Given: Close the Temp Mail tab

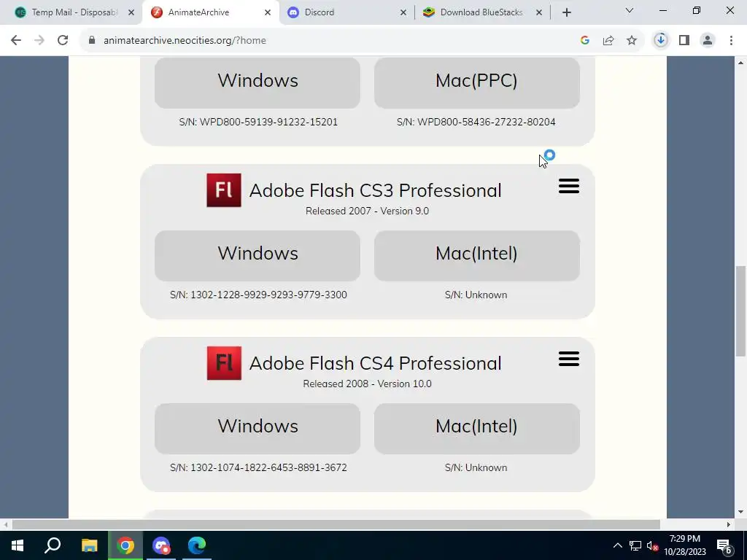Looking at the screenshot, I should tap(131, 12).
